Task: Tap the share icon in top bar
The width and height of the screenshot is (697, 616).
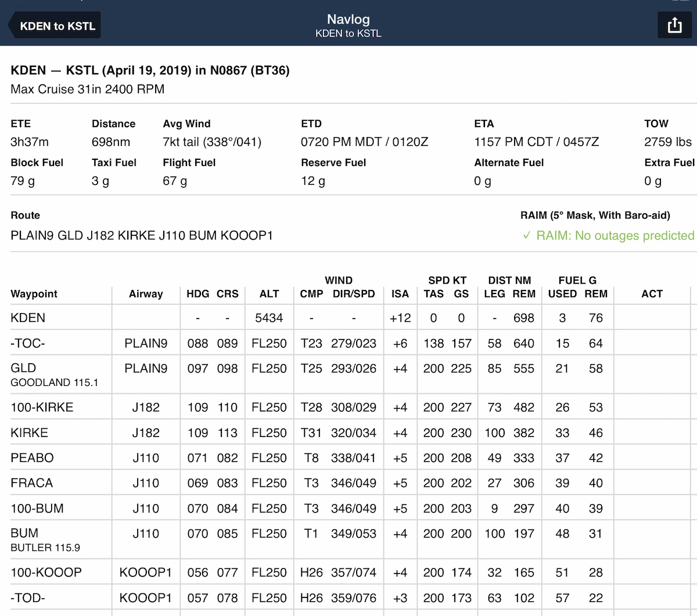Action: coord(674,26)
